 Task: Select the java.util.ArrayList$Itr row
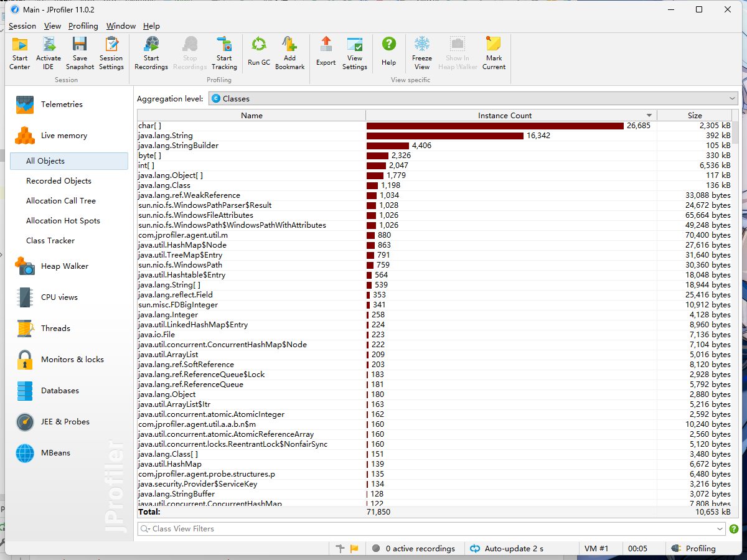coord(435,404)
